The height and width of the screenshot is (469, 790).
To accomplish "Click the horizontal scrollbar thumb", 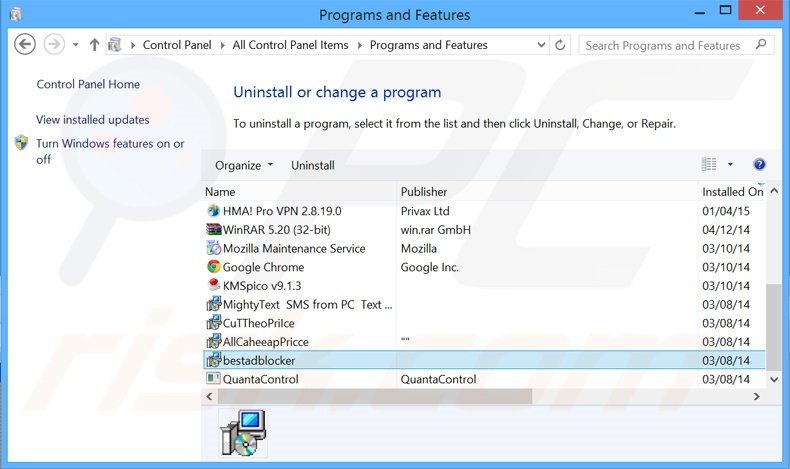I will pyautogui.click(x=375, y=396).
